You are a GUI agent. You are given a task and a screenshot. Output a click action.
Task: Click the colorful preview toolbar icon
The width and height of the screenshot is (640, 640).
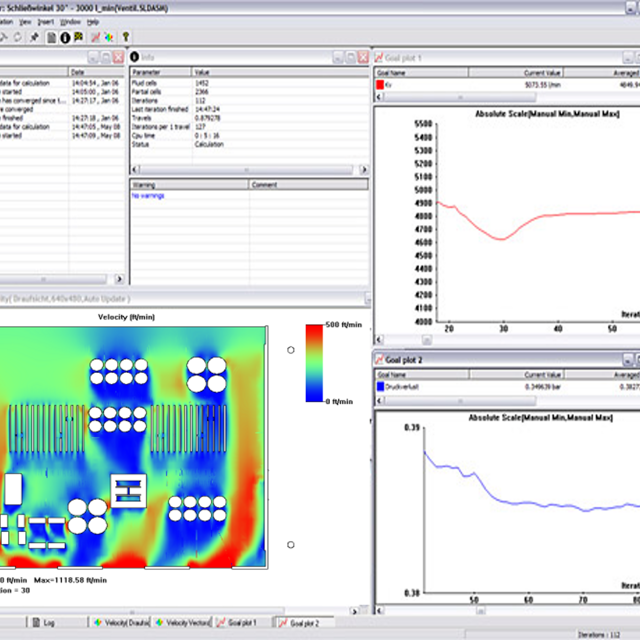pos(108,37)
